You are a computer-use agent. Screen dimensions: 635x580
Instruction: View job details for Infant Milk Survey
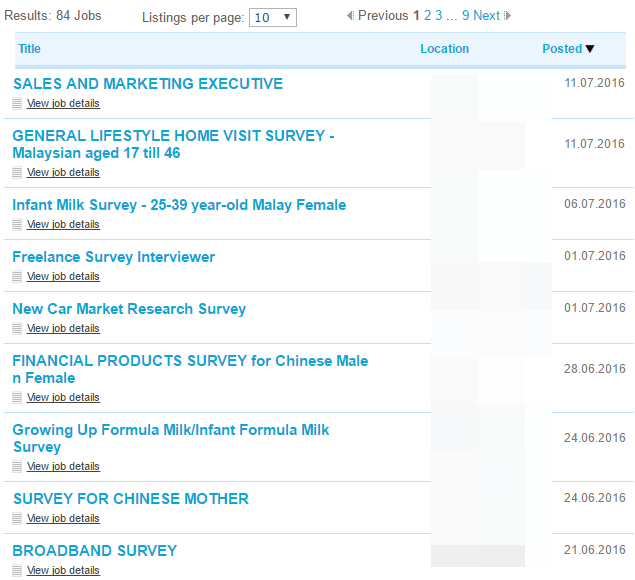pos(63,224)
